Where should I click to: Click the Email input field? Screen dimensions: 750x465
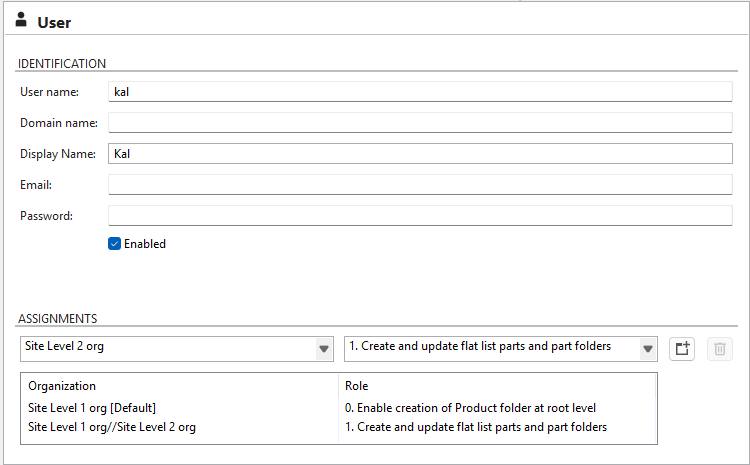(420, 185)
